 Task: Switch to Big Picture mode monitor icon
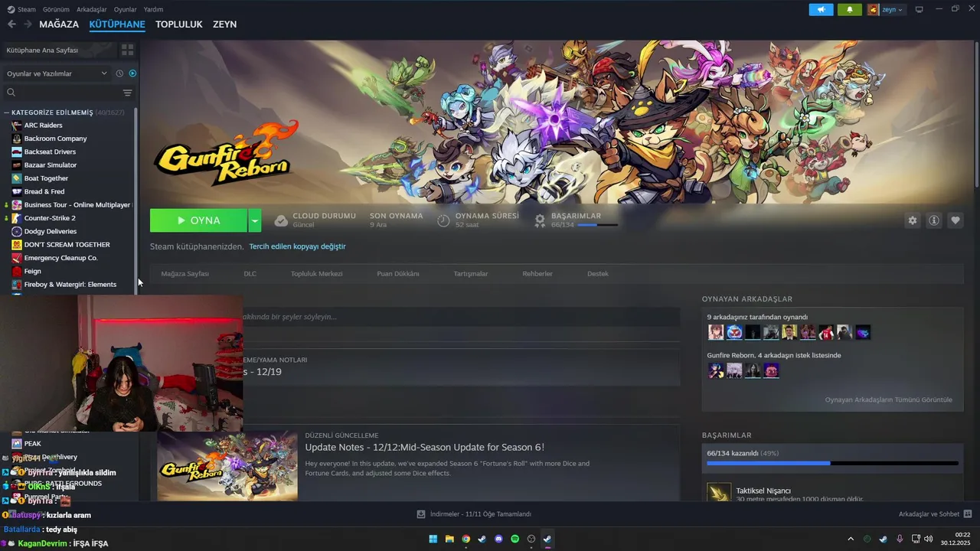pyautogui.click(x=919, y=9)
